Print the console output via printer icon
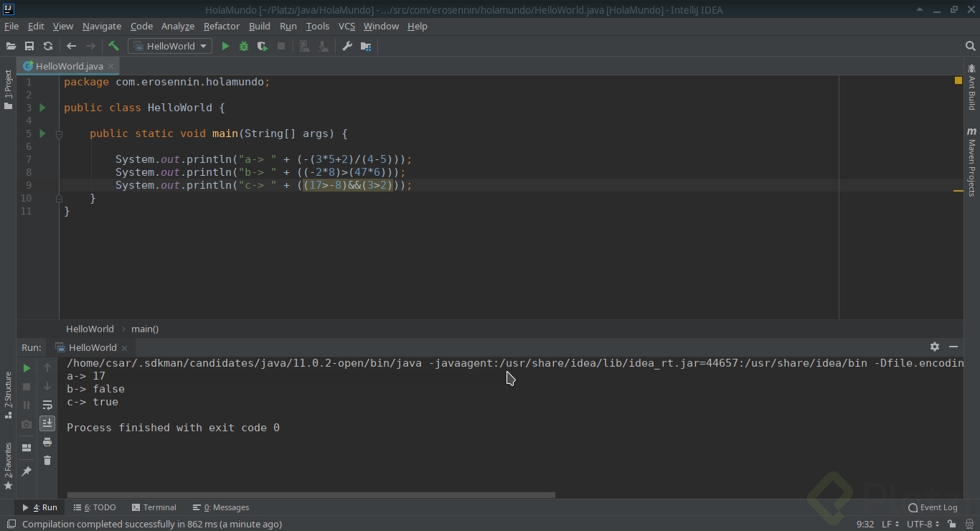Viewport: 980px width, 531px height. [x=47, y=442]
